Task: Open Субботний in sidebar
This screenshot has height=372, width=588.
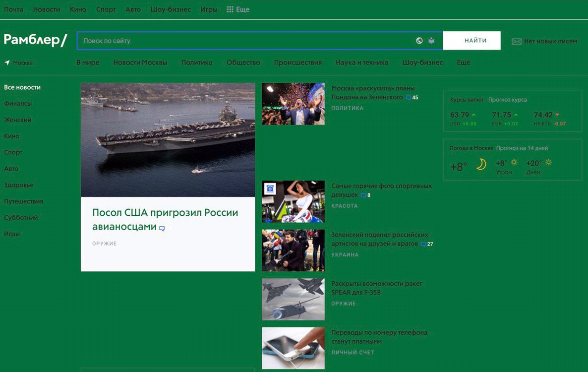Action: click(21, 218)
